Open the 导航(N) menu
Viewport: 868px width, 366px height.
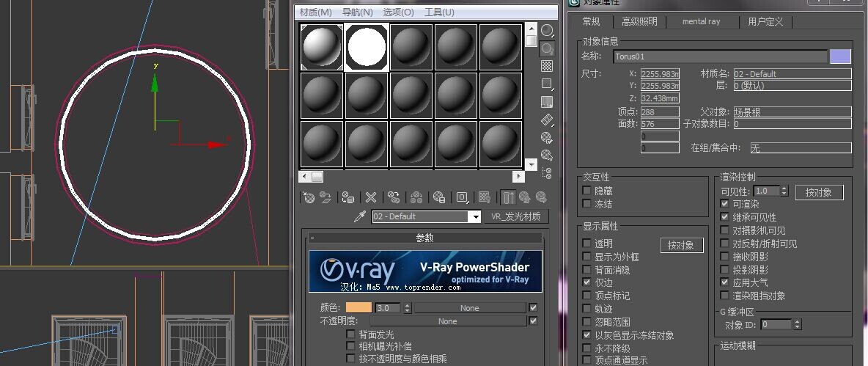[358, 12]
